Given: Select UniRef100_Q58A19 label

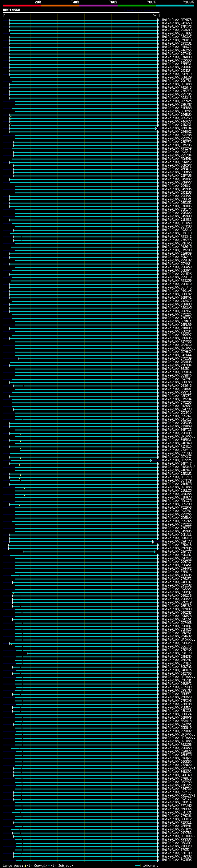Looking at the screenshot, I should tap(177, 40).
